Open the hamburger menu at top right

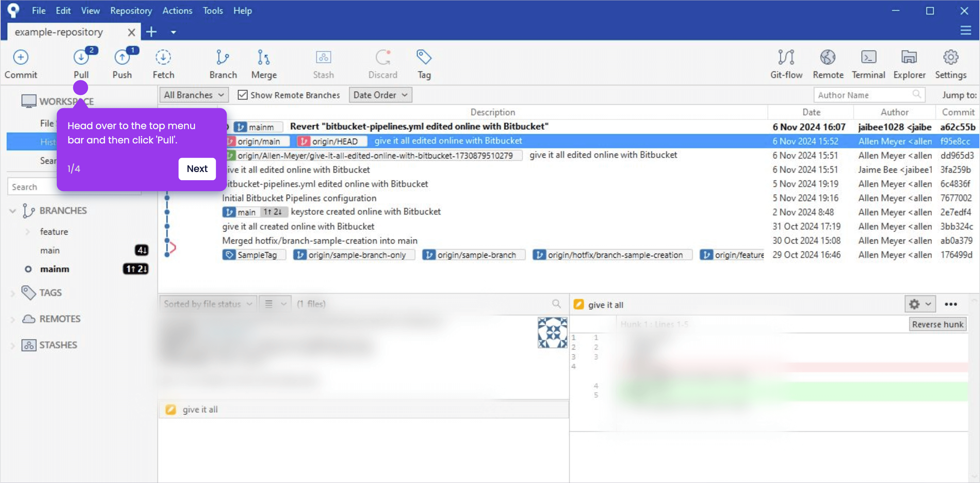[x=966, y=30]
